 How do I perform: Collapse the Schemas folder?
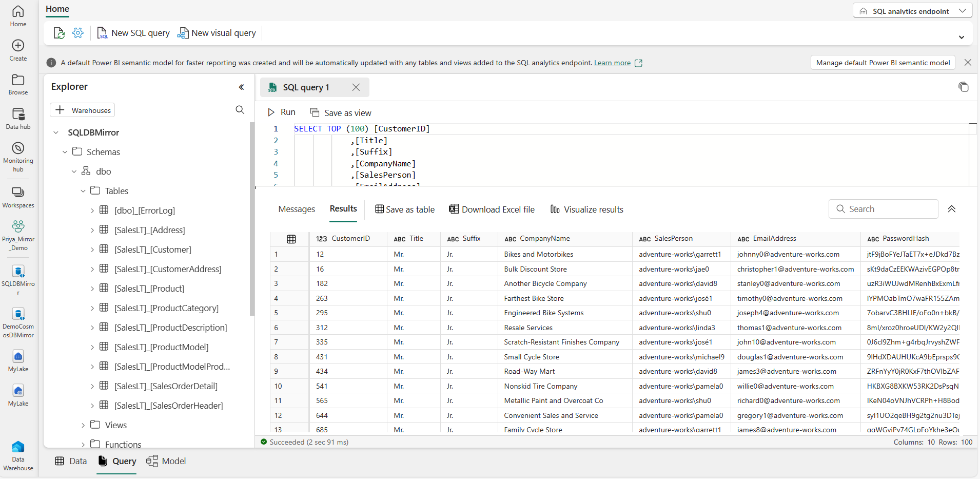65,152
